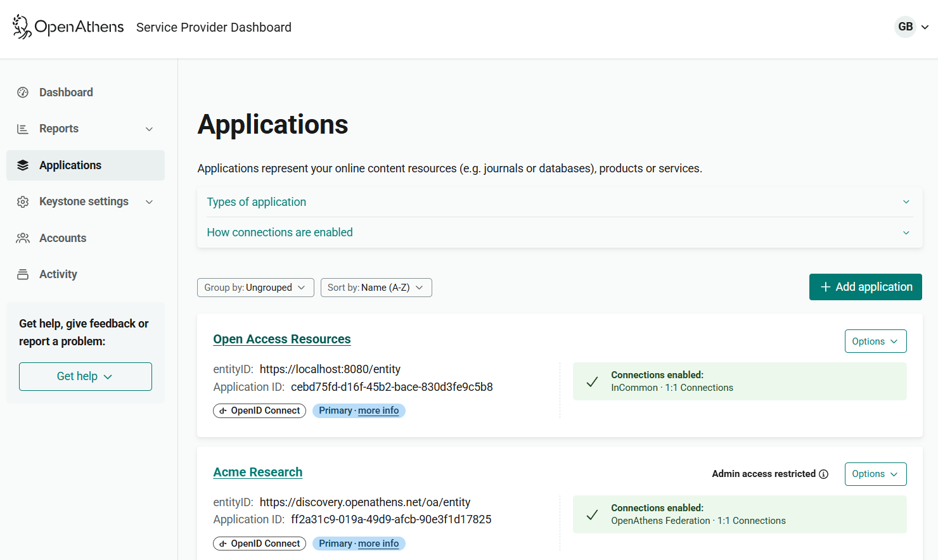
Task: Open the Group by Ungrouped dropdown
Action: click(255, 288)
